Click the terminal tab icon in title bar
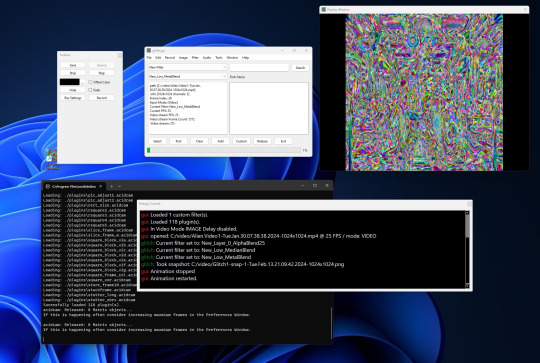 pyautogui.click(x=48, y=186)
